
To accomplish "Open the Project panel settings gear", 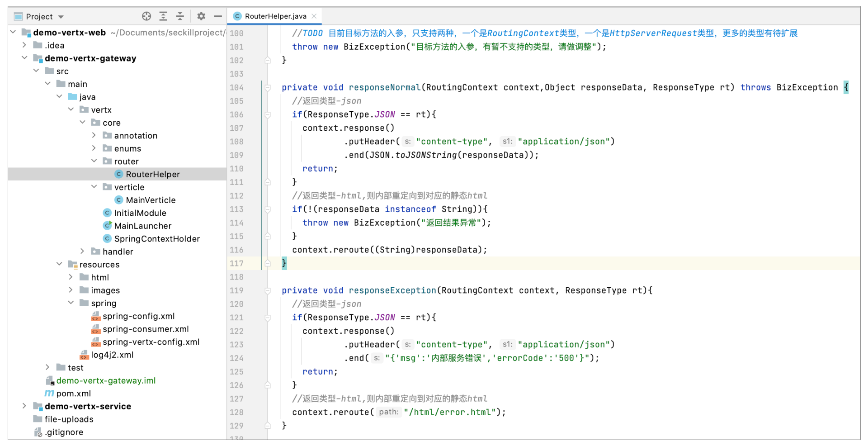I will [x=201, y=16].
